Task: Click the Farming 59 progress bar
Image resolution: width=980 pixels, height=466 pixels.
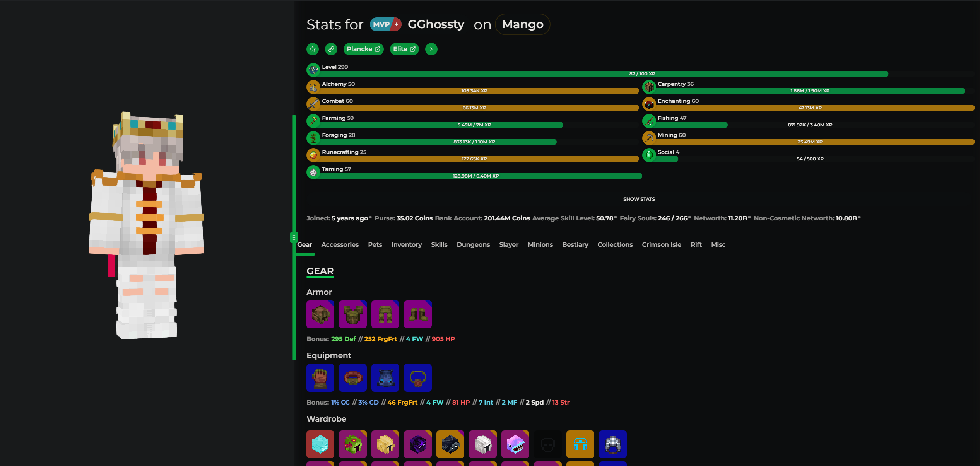Action: [x=474, y=125]
